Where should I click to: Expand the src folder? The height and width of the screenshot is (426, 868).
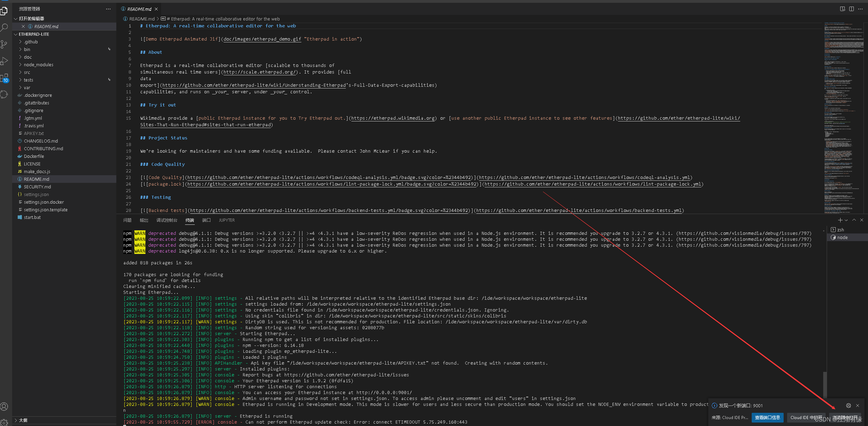click(64, 72)
